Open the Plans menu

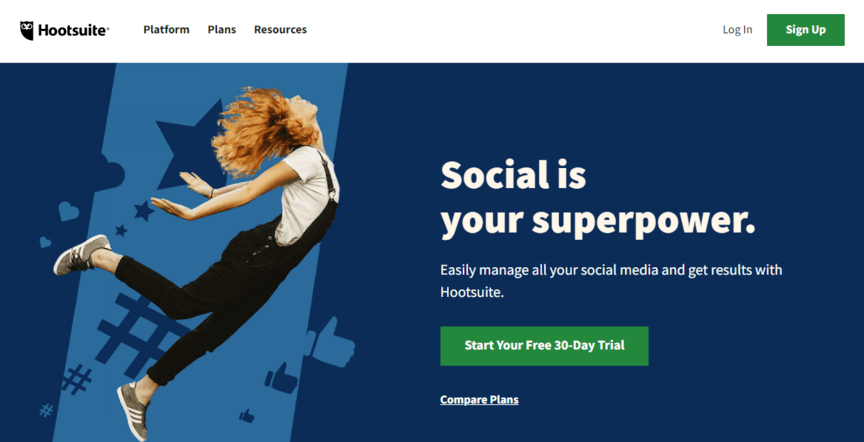click(222, 30)
